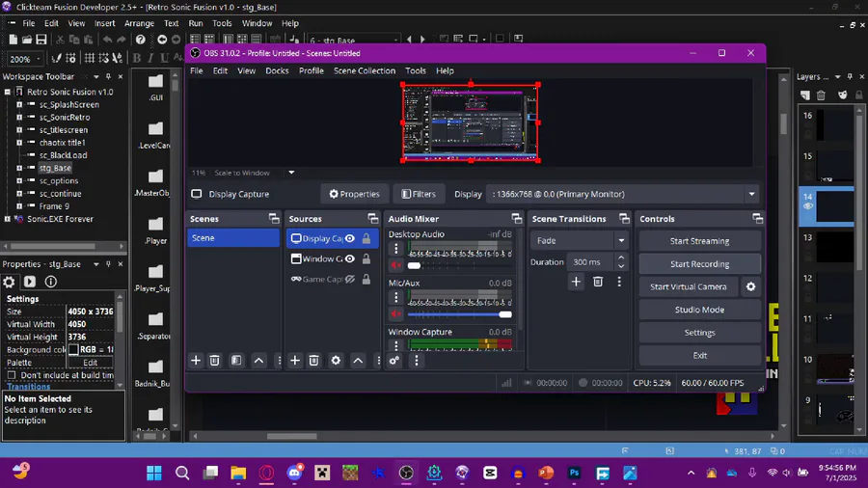Save application in Clickteam toolbar
The width and height of the screenshot is (868, 488).
coord(41,40)
